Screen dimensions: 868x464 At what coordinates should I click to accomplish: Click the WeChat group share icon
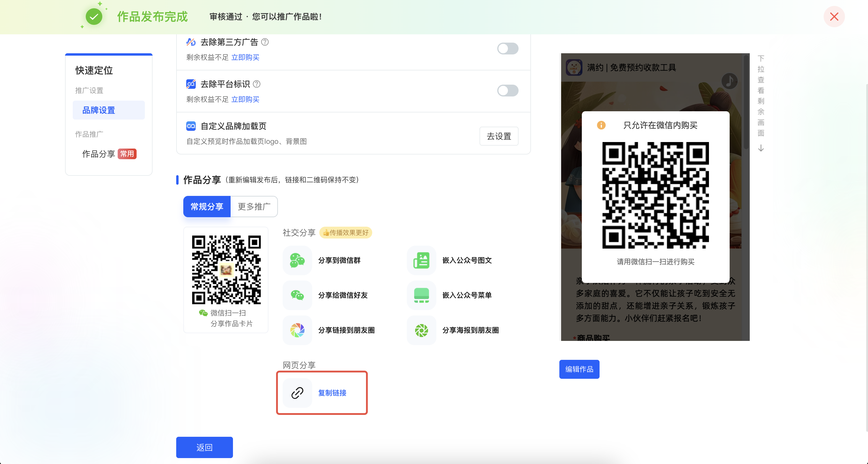point(297,260)
